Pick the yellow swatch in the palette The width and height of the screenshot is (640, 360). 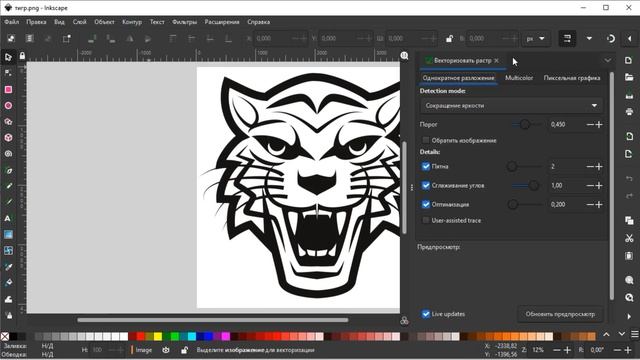pos(158,336)
